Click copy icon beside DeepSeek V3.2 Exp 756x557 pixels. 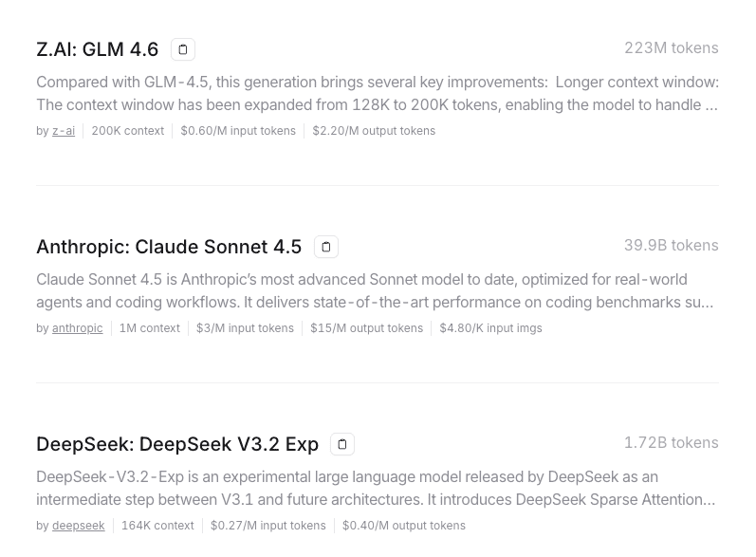tap(342, 444)
